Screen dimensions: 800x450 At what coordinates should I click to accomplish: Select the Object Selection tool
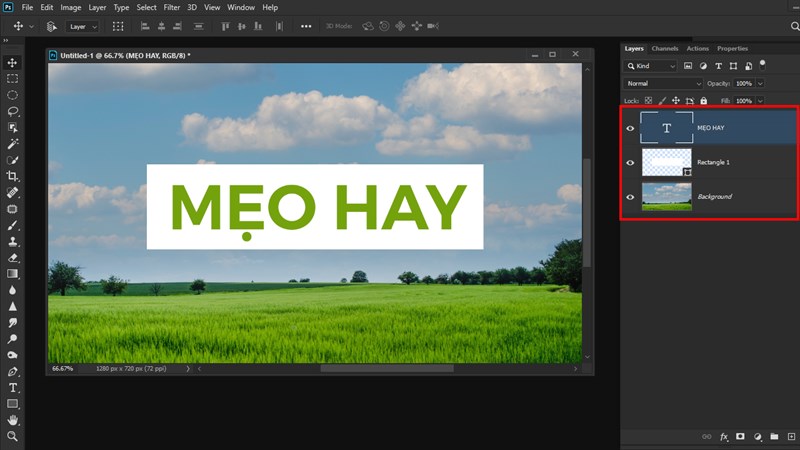[12, 128]
